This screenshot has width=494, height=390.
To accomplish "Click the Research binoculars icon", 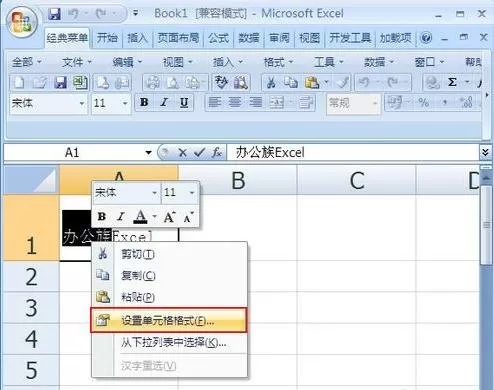I will tap(241, 82).
